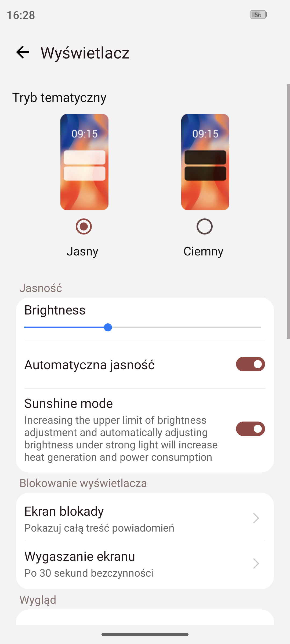Tap the Jasny theme label

tap(82, 251)
